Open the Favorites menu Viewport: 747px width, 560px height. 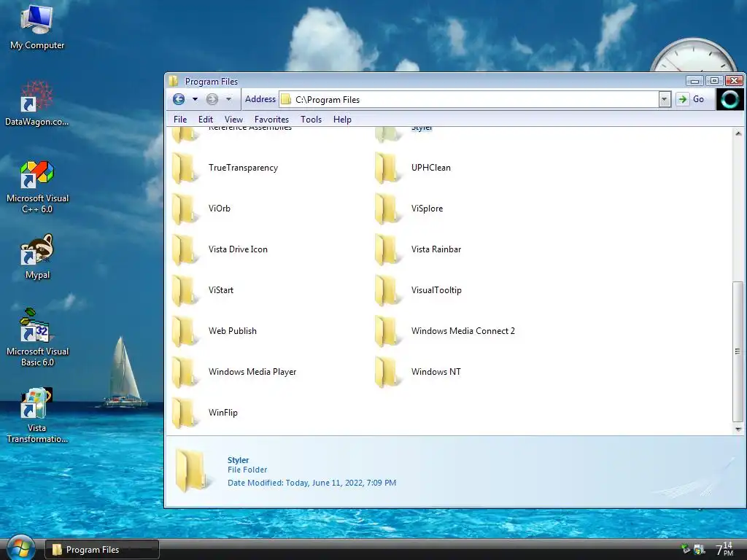271,119
